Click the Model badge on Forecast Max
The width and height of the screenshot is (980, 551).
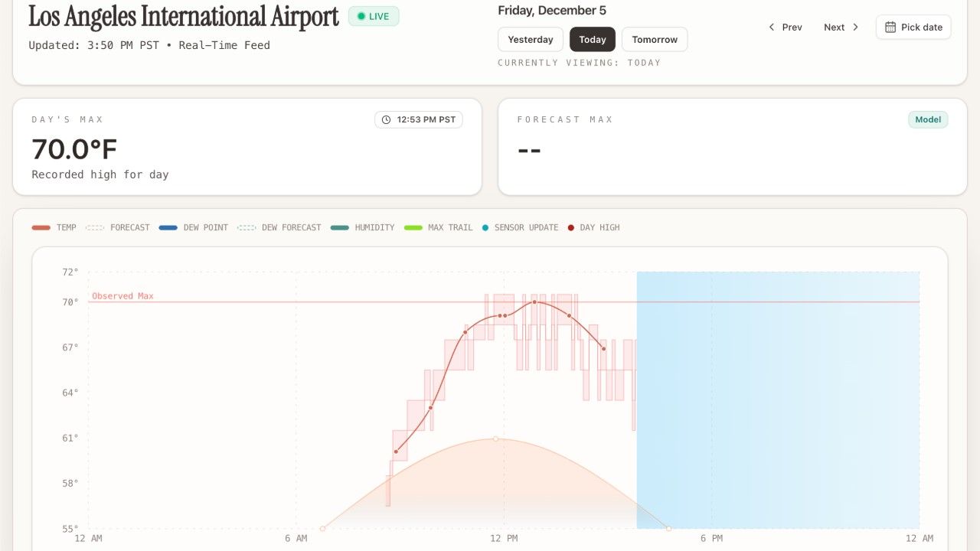(x=928, y=119)
